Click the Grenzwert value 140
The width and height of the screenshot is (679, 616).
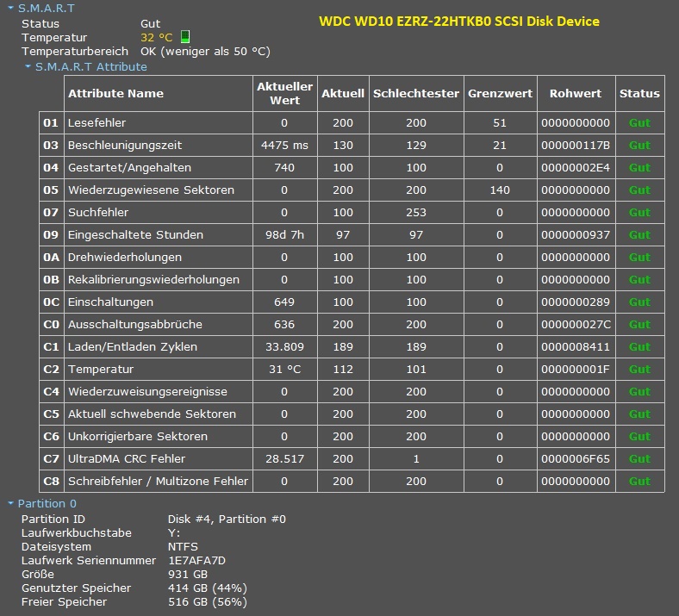click(500, 190)
